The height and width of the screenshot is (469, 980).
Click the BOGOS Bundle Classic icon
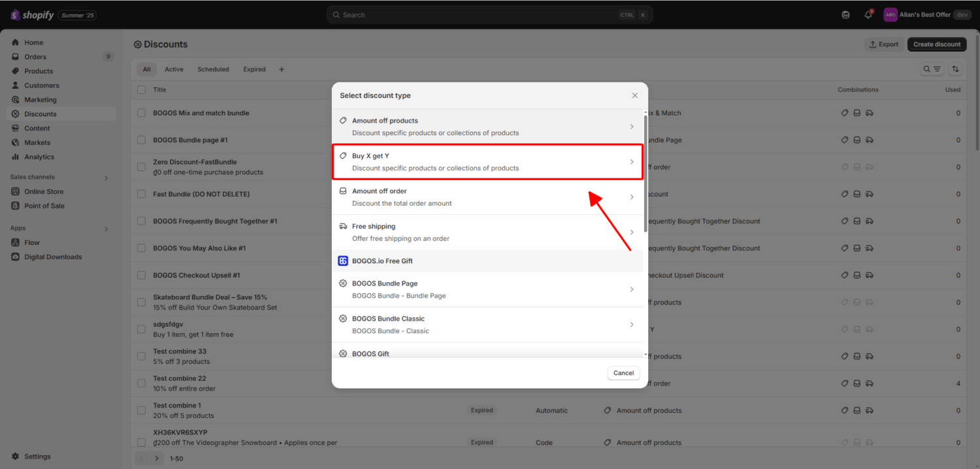(343, 319)
